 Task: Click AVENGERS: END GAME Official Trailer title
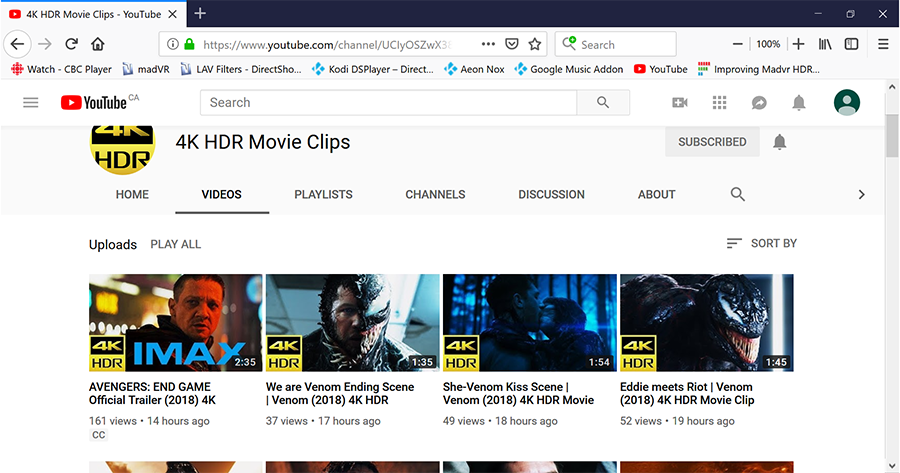(152, 393)
